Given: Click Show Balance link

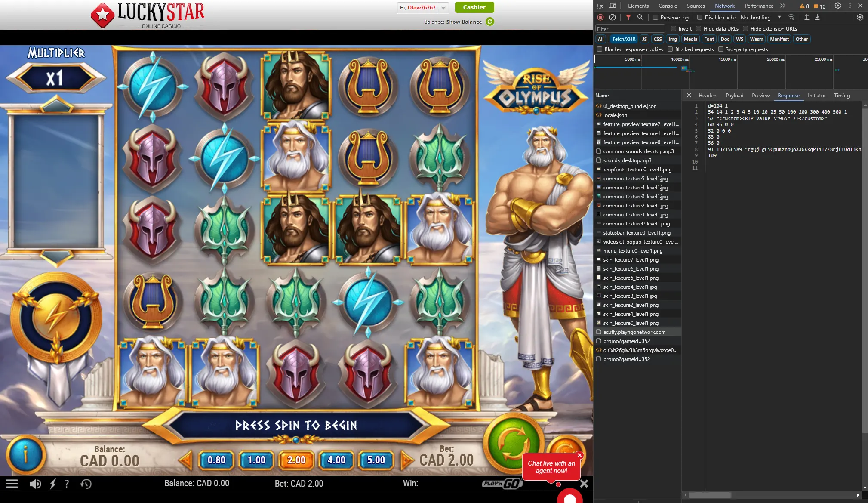Looking at the screenshot, I should pyautogui.click(x=464, y=22).
